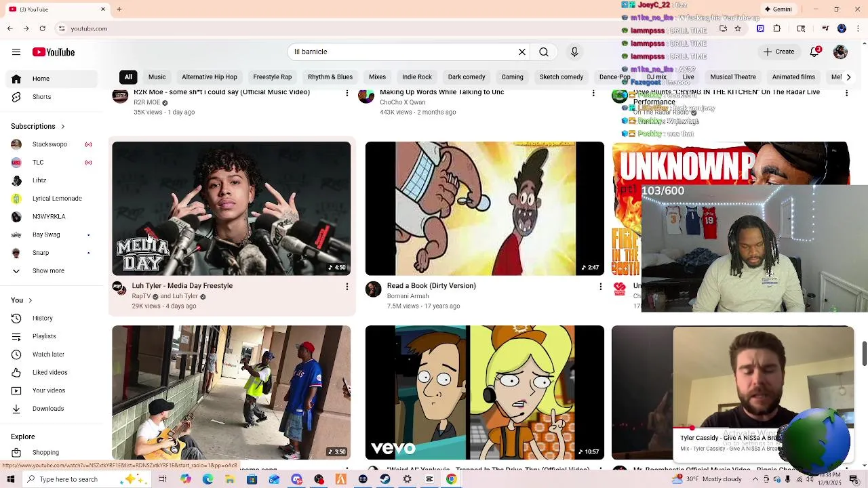Select the Musical Theatre chip

click(733, 77)
